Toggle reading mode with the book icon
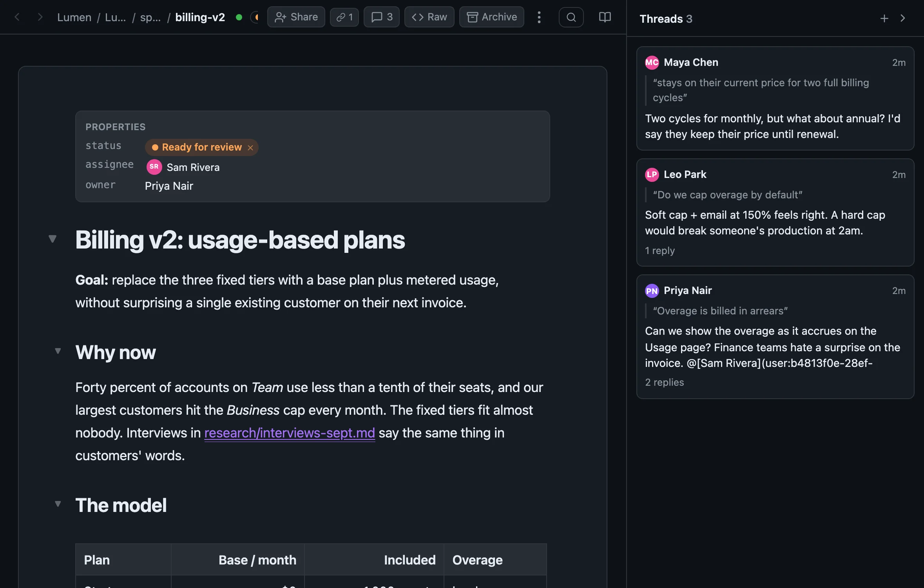924x588 pixels. (605, 17)
